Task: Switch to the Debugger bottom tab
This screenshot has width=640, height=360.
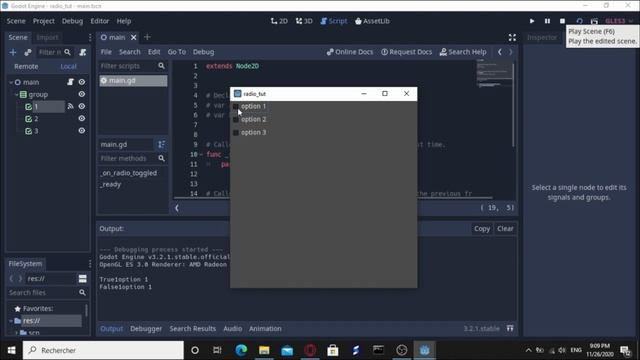Action: [x=146, y=329]
